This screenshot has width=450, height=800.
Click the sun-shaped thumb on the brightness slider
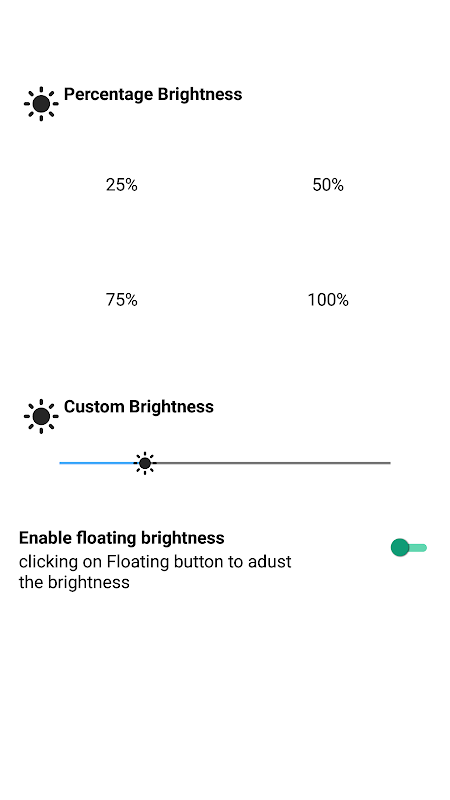pos(145,463)
